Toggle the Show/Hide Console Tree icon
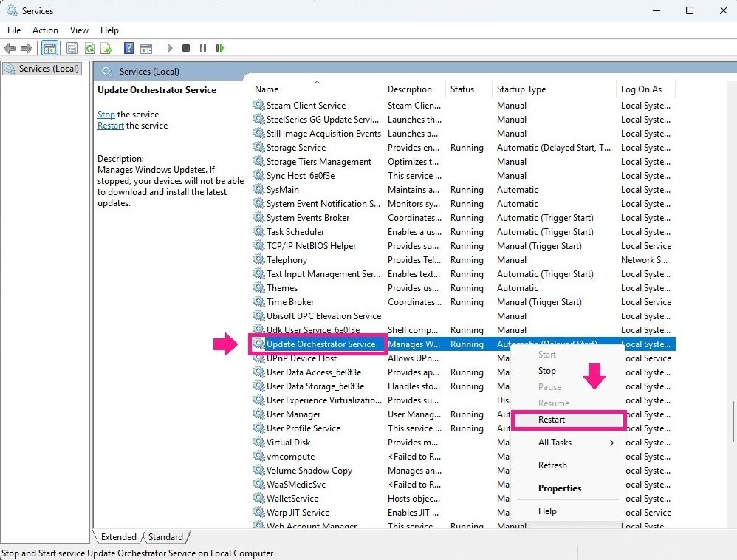Image resolution: width=737 pixels, height=560 pixels. point(49,48)
